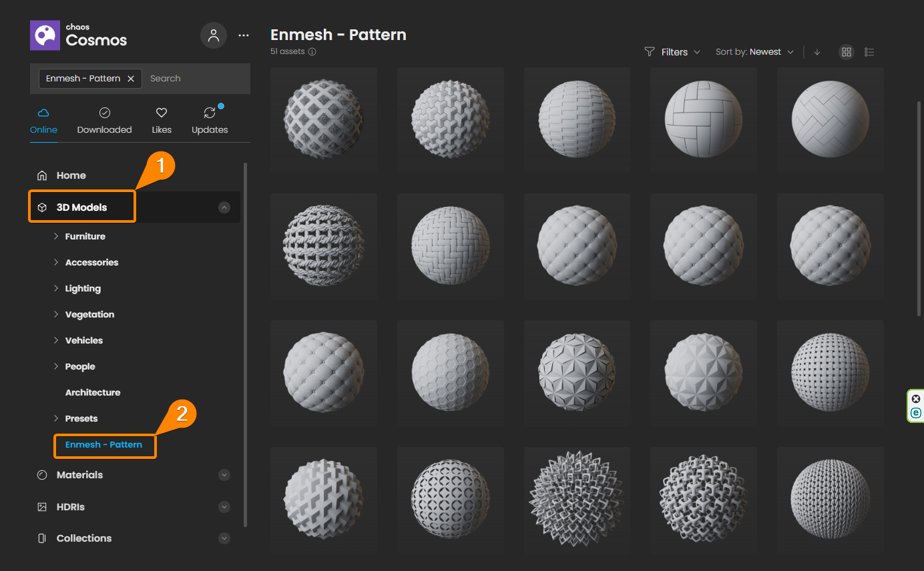Click the Chaos Cosmos logo
The width and height of the screenshot is (924, 571).
43,35
